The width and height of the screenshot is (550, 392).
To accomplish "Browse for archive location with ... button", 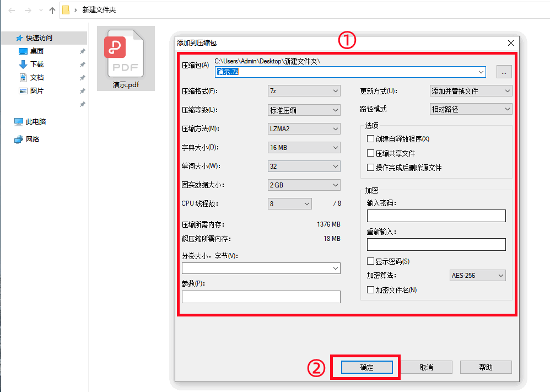I will pos(504,72).
